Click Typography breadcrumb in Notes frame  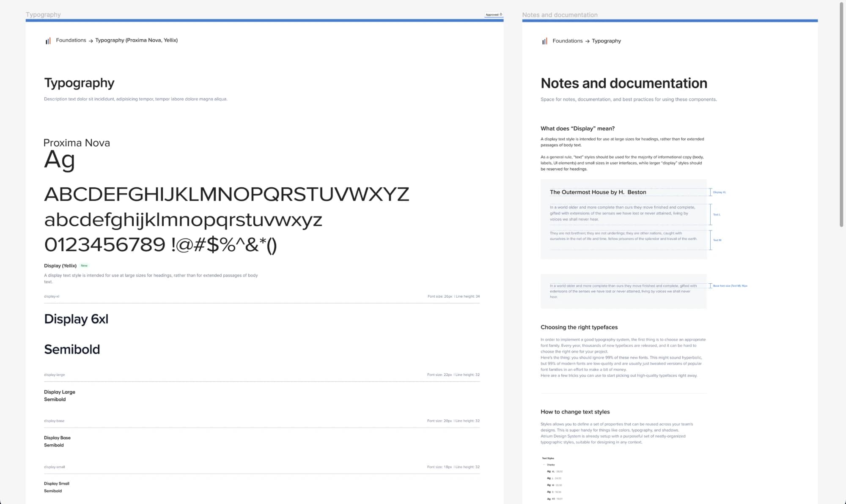[x=606, y=41]
